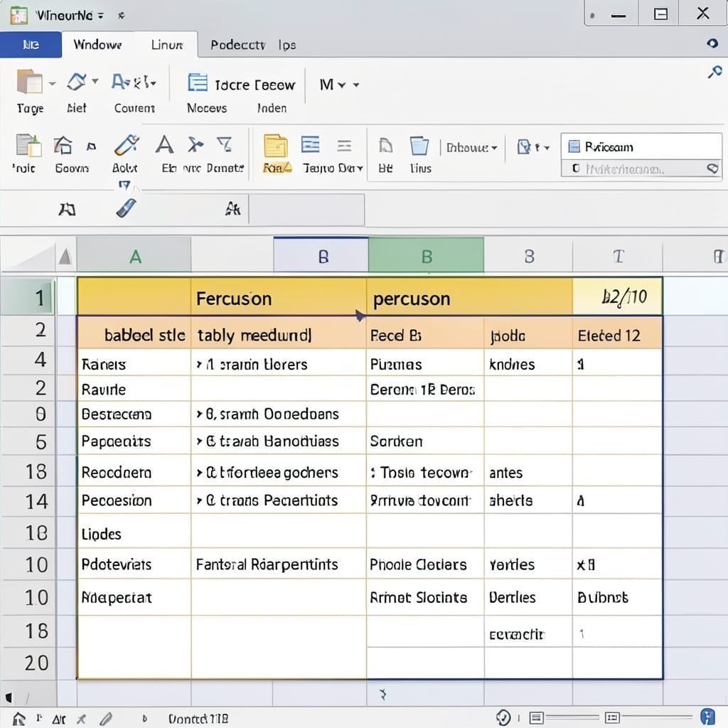This screenshot has width=728, height=728.
Task: Open the Ips tab
Action: point(287,45)
